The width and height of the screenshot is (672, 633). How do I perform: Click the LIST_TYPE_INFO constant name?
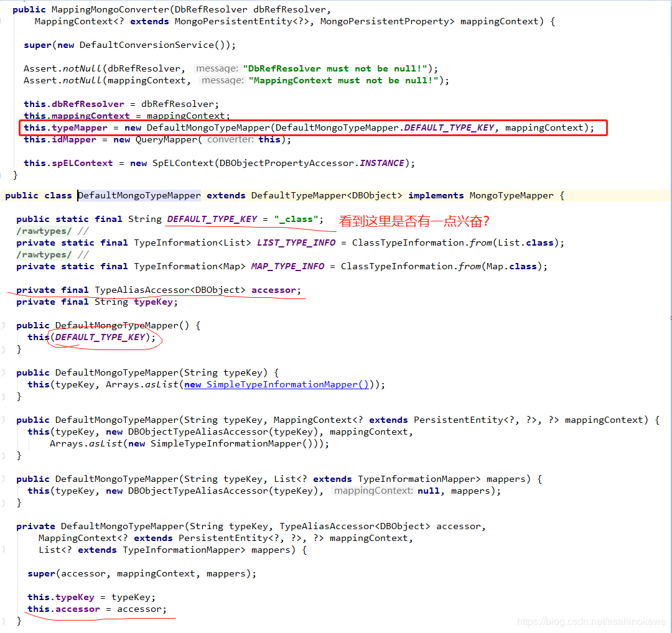point(296,243)
